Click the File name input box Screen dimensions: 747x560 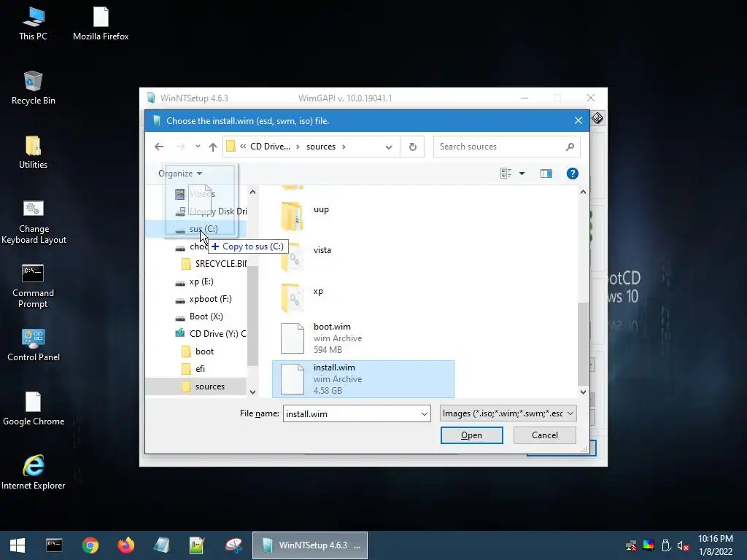351,414
